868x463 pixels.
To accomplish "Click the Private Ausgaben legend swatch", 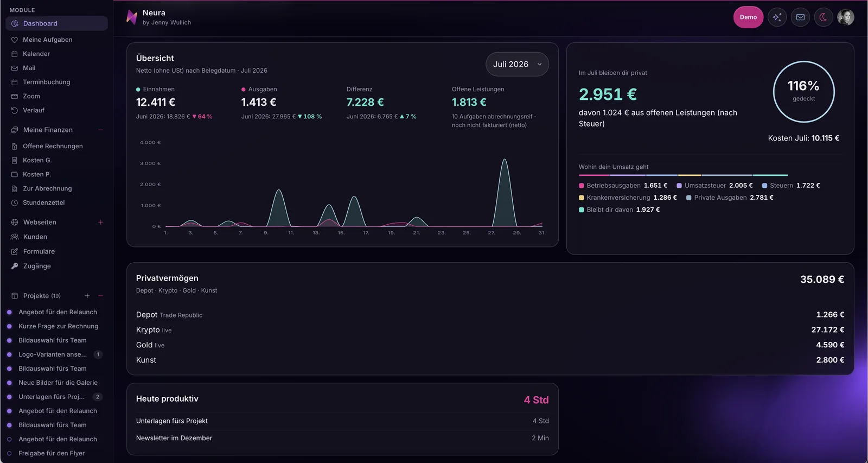I will 689,198.
